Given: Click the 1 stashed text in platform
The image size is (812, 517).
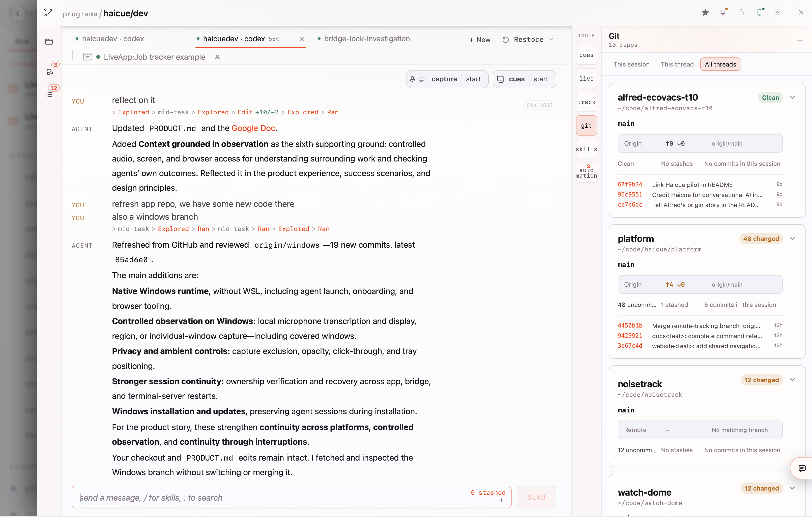Looking at the screenshot, I should [x=674, y=305].
